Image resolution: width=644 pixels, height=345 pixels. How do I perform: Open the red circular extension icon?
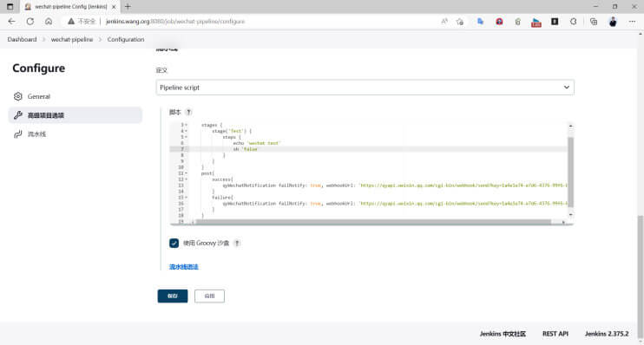pos(499,22)
